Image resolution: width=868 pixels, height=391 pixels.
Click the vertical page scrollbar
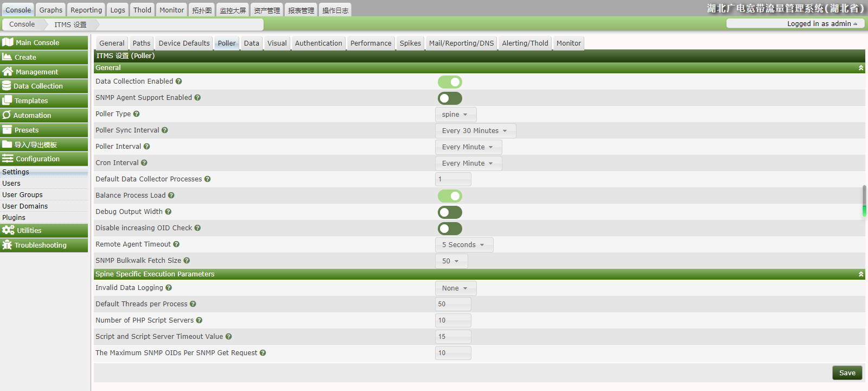click(864, 201)
